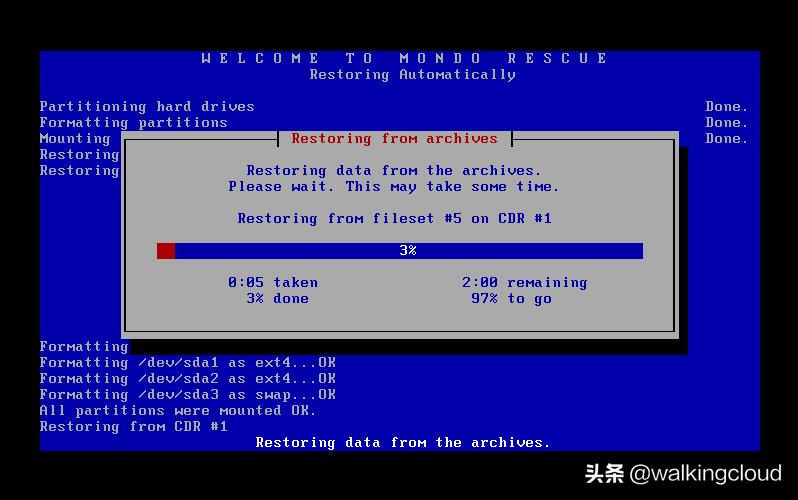798x500 pixels.
Task: Click the 'Restoring from archives' dialog title
Action: (x=394, y=138)
